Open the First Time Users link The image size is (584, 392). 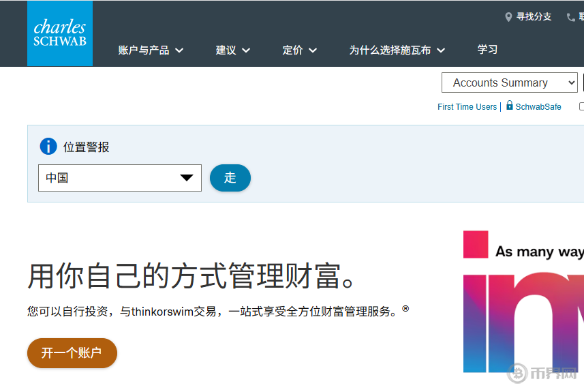coord(467,107)
